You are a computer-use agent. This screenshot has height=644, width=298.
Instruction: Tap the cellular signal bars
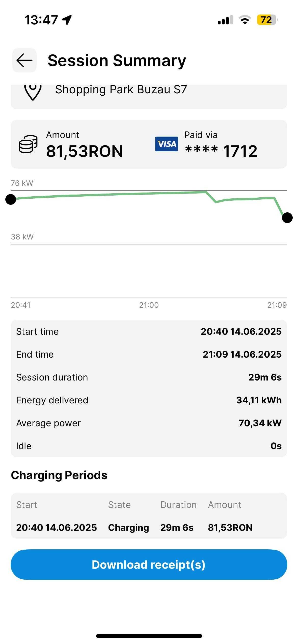225,20
